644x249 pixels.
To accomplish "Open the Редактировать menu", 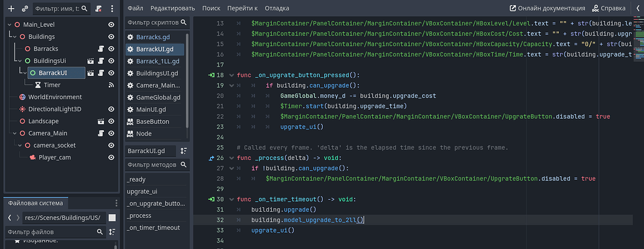I will pos(172,8).
